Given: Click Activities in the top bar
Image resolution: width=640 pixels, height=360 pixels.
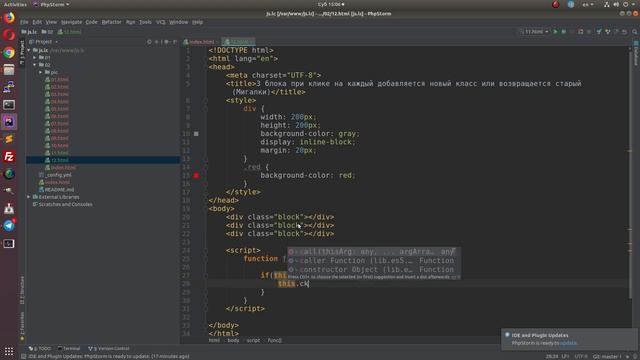Looking at the screenshot, I should tap(15, 4).
